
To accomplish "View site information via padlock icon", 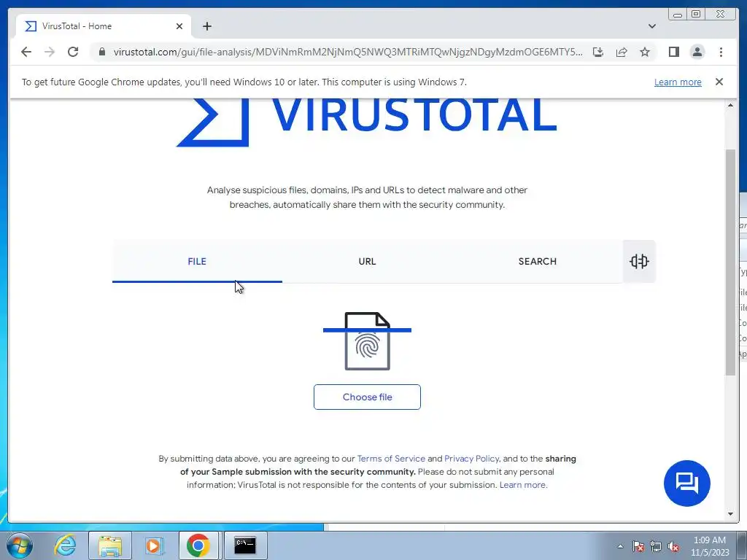I will coord(101,52).
